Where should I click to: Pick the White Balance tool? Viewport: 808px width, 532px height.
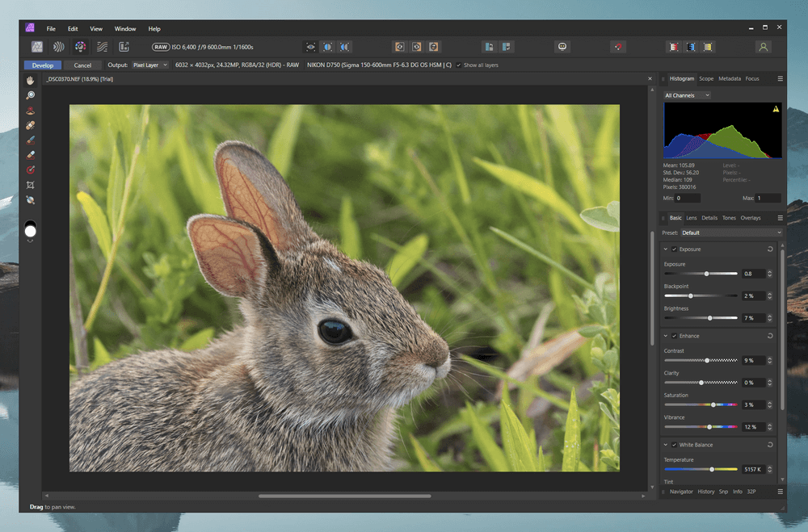31,199
